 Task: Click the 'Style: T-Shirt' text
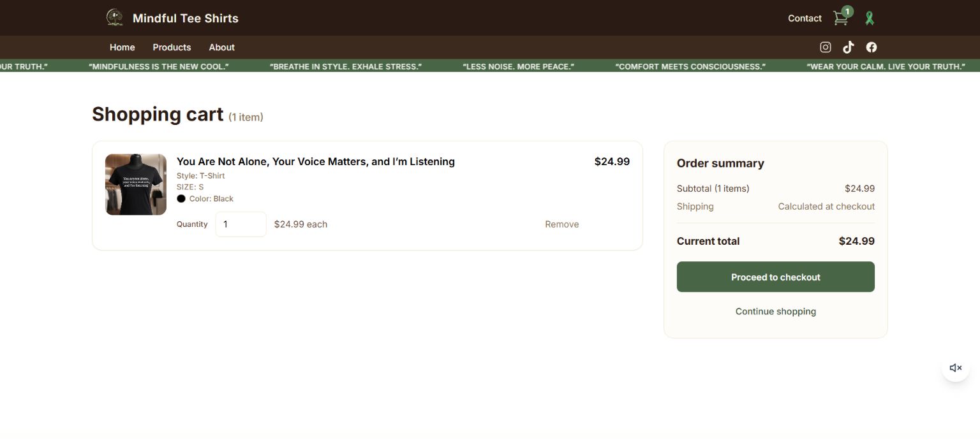pyautogui.click(x=201, y=176)
